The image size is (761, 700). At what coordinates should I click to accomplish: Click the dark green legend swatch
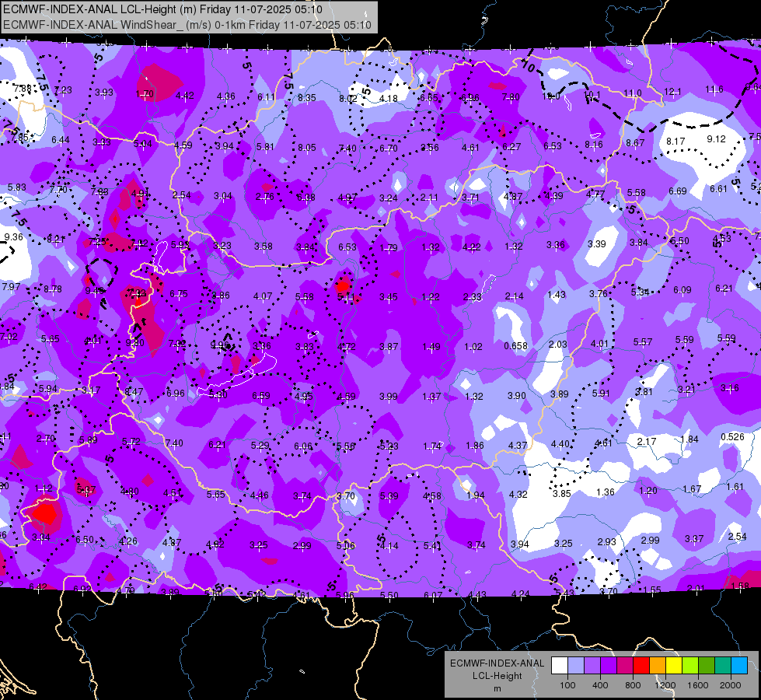(707, 666)
